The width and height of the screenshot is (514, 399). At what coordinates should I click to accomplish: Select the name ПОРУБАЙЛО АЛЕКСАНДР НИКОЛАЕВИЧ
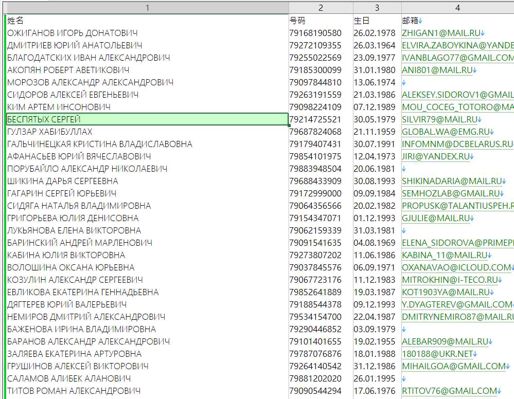(x=87, y=169)
